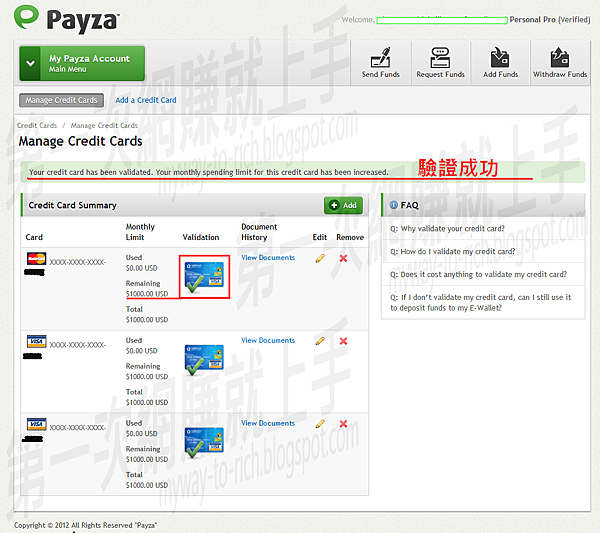Remove the MasterCard card with red X
Screen dimensions: 600x533
click(x=343, y=258)
